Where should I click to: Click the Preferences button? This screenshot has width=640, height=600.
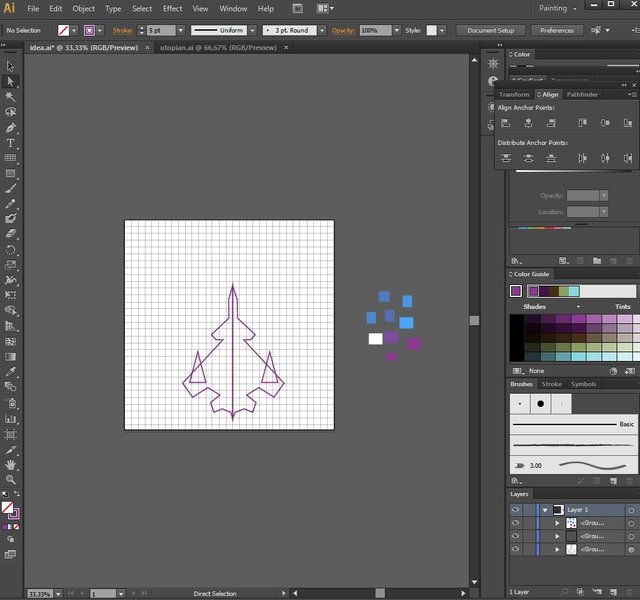click(557, 31)
